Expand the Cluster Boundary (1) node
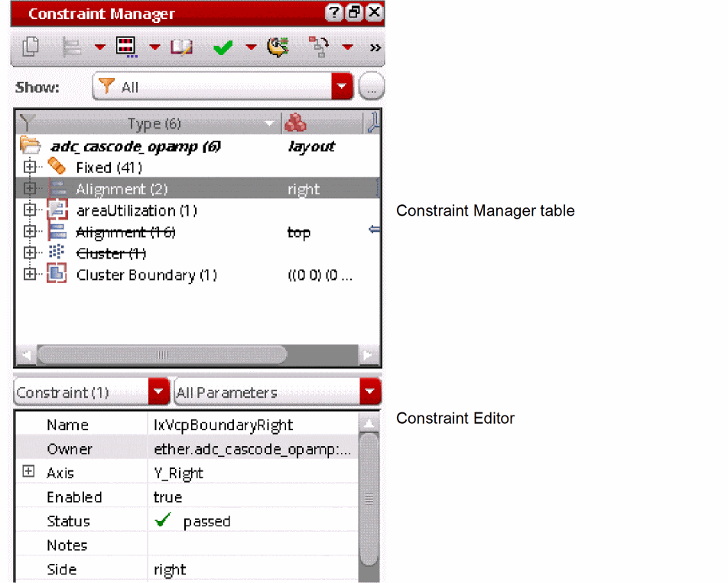The width and height of the screenshot is (728, 583). click(30, 274)
